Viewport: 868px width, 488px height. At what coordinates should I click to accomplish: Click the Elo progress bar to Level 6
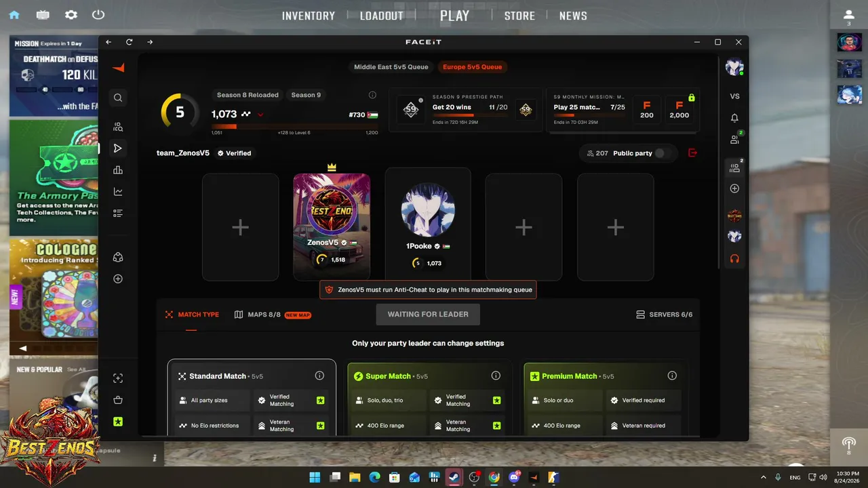(x=294, y=126)
